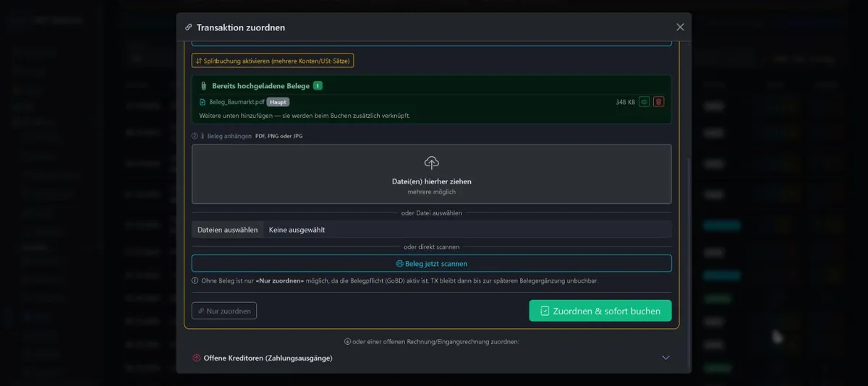Activate Splitbuchung for multiple accounts
The image size is (868, 386).
point(273,61)
